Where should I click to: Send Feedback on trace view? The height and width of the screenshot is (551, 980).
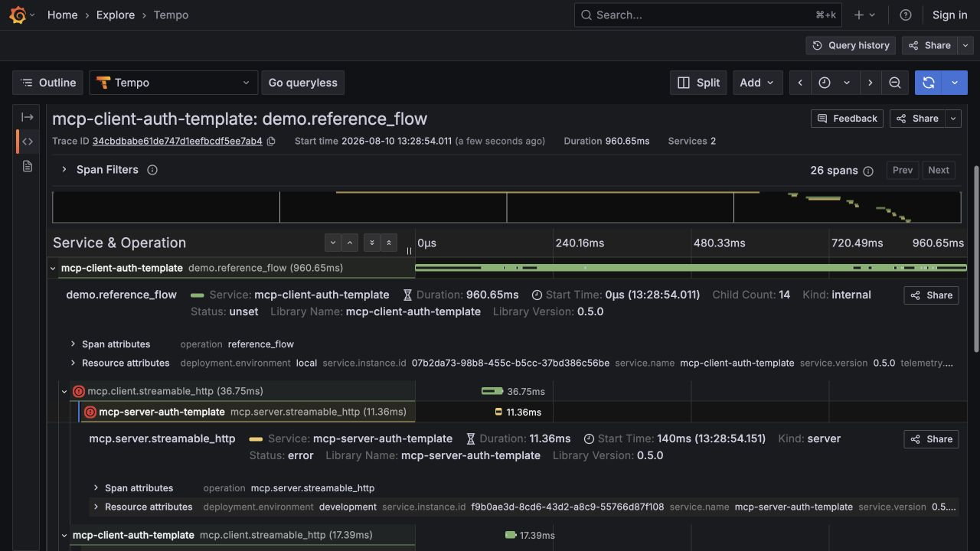847,119
